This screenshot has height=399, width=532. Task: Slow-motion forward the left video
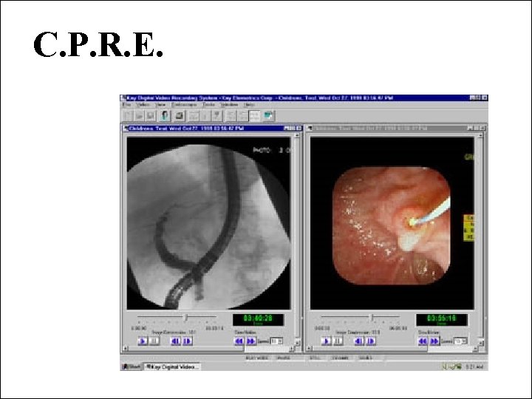(250, 341)
